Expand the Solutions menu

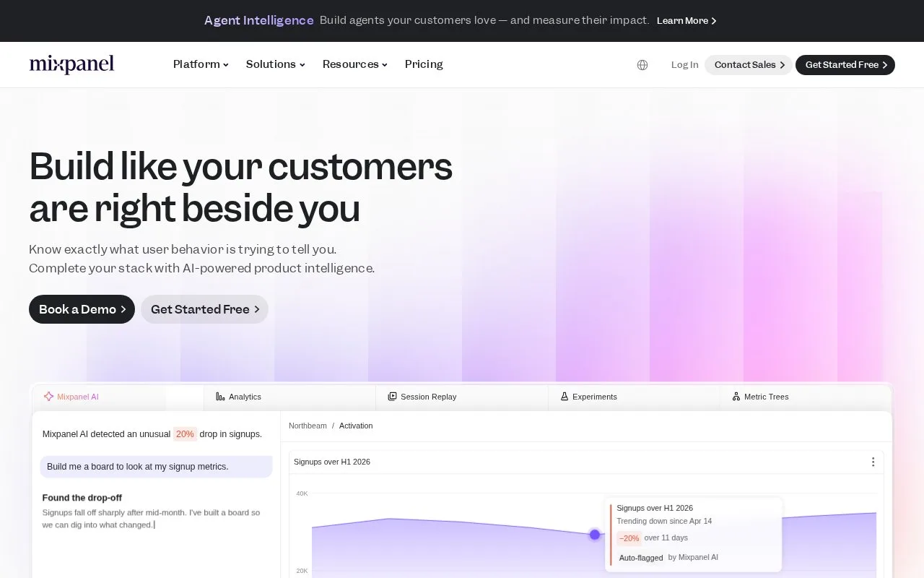click(x=275, y=64)
